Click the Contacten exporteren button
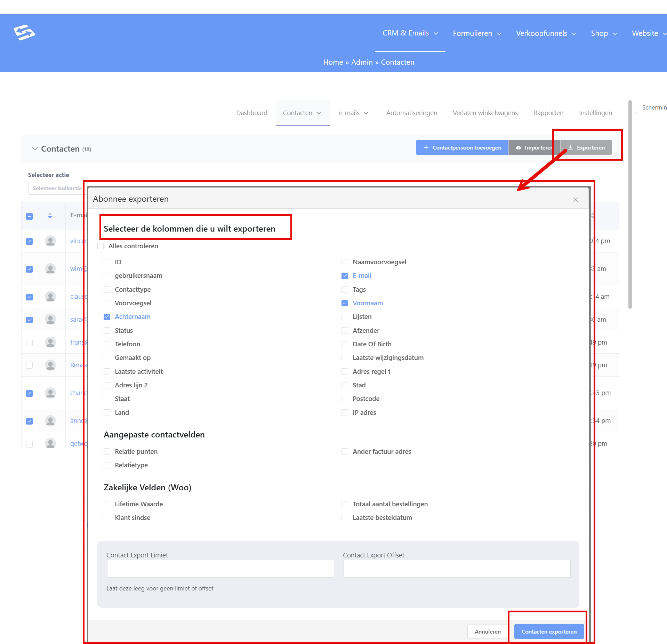Screen dimensions: 667x644 [x=549, y=631]
